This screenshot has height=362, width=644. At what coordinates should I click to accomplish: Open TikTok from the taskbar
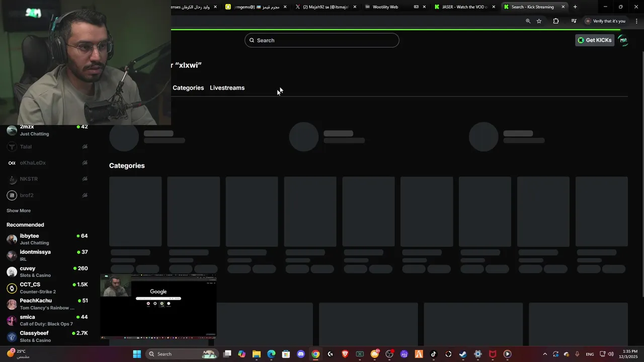click(434, 354)
